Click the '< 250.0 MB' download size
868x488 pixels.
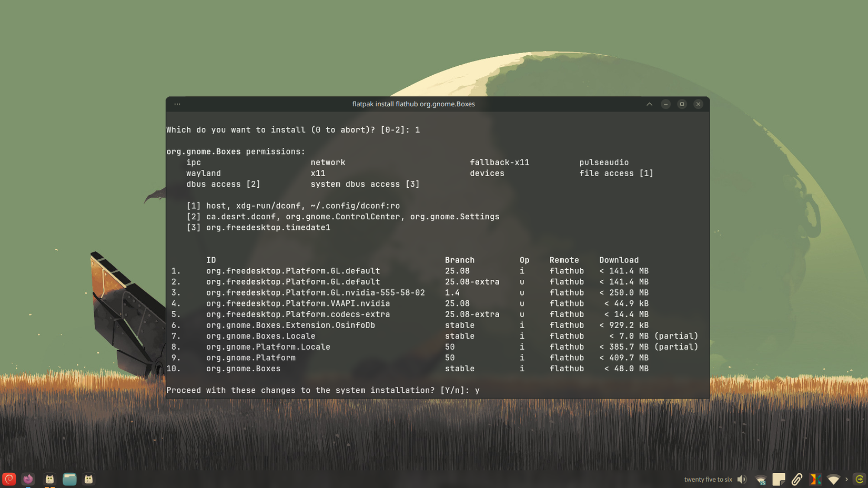point(624,293)
